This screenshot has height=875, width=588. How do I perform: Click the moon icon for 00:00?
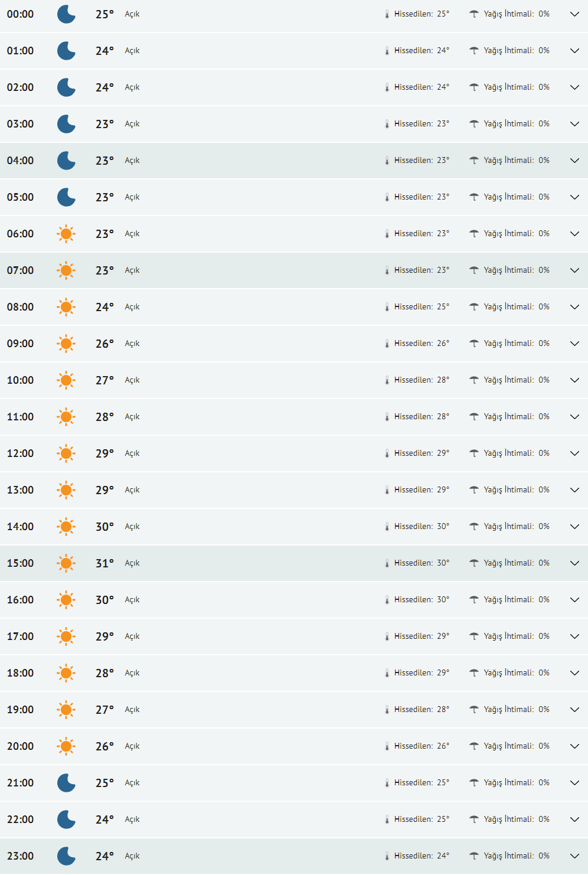click(66, 14)
